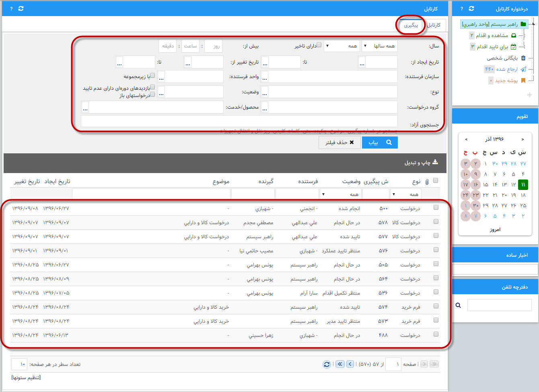Check the با زیرمجموعه checkbox
This screenshot has height=392, width=539.
[x=152, y=75]
